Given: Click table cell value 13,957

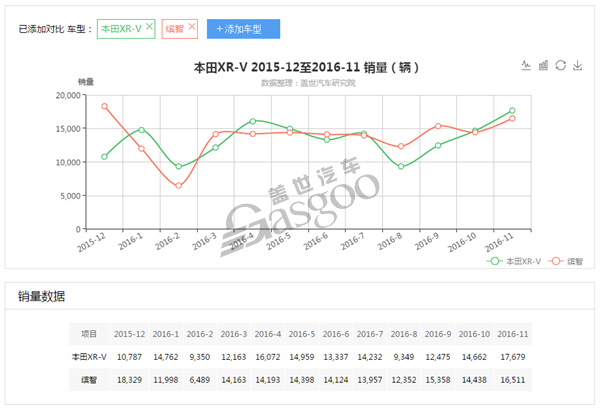Looking at the screenshot, I should pos(370,380).
